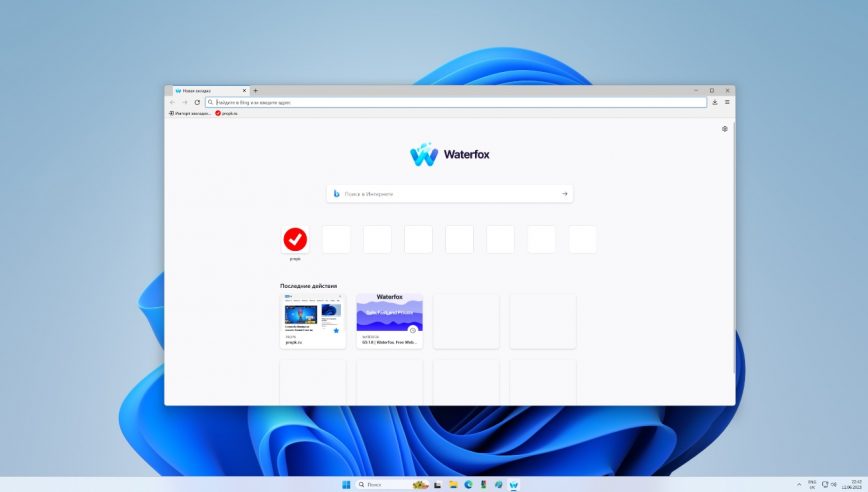Open the first recent activity card with site screenshot
The width and height of the screenshot is (868, 492).
click(313, 321)
